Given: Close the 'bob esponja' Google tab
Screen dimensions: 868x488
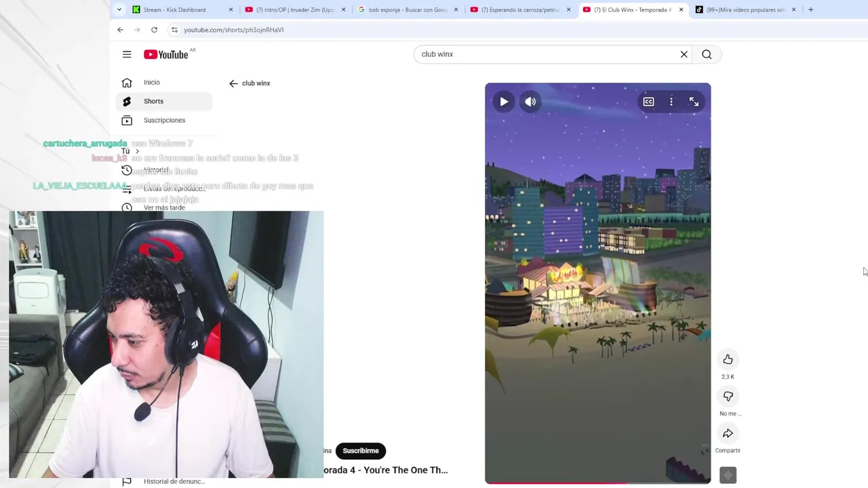Looking at the screenshot, I should tap(456, 9).
